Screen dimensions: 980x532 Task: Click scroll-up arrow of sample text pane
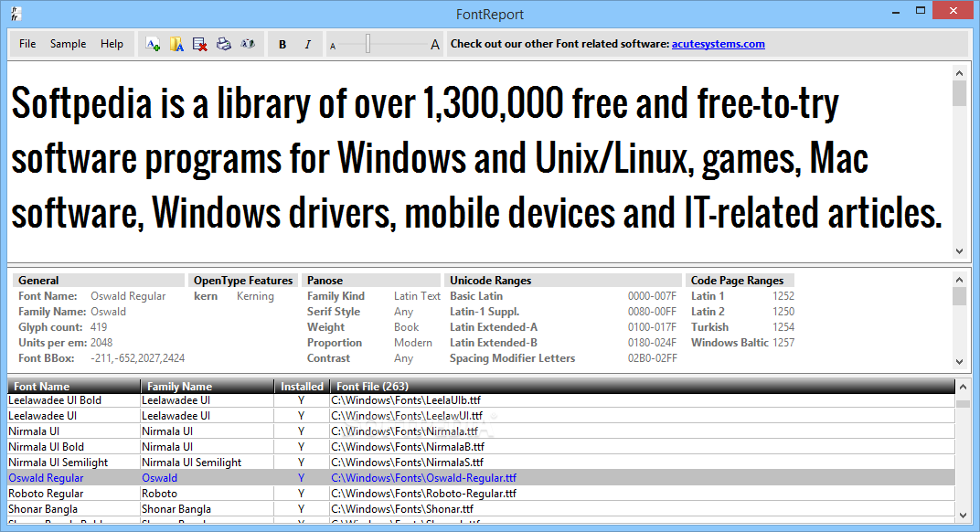(x=959, y=73)
